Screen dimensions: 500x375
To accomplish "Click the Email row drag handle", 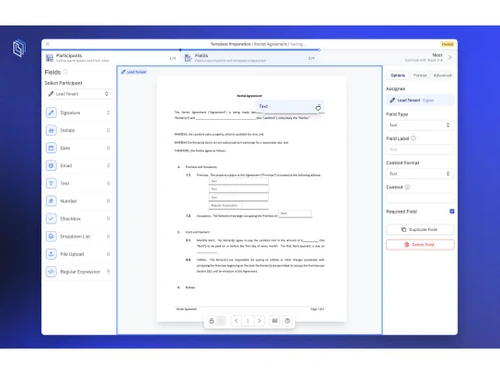I will [x=108, y=166].
